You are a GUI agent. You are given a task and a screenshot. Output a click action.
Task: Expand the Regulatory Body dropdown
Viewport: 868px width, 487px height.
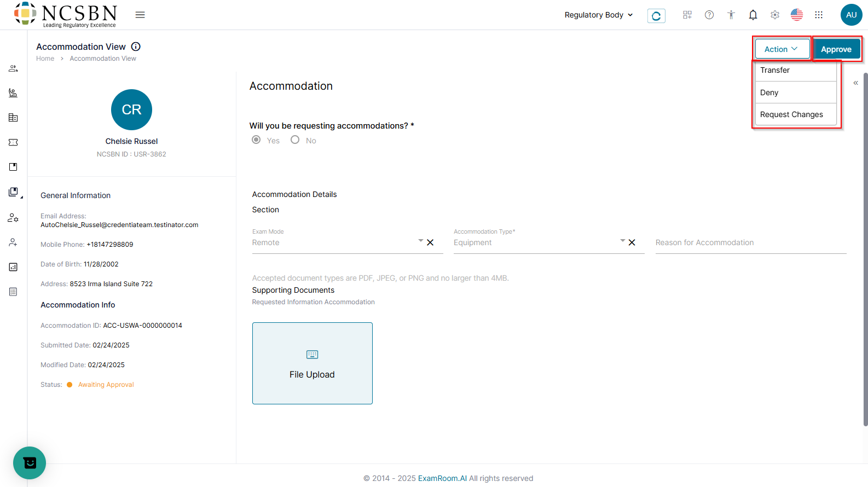(599, 15)
